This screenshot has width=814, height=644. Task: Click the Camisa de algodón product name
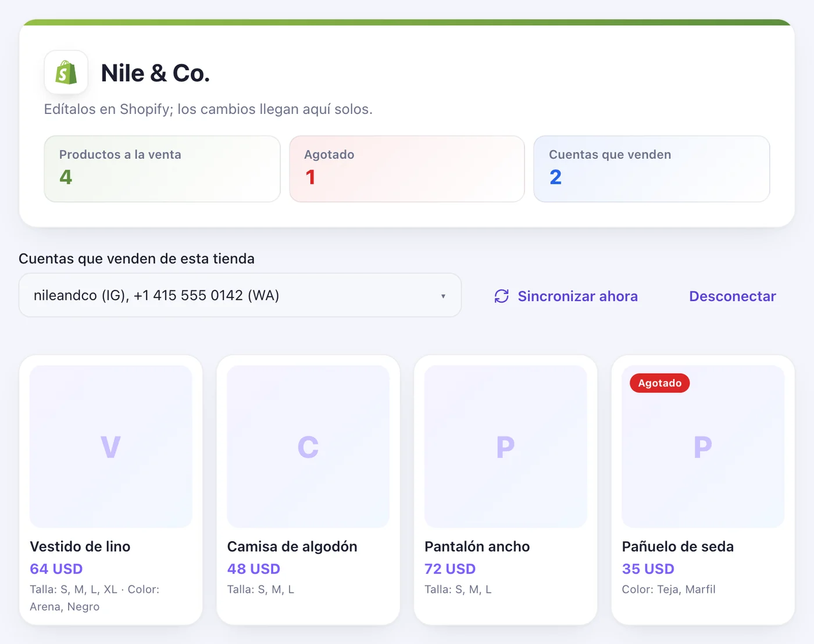pos(292,546)
